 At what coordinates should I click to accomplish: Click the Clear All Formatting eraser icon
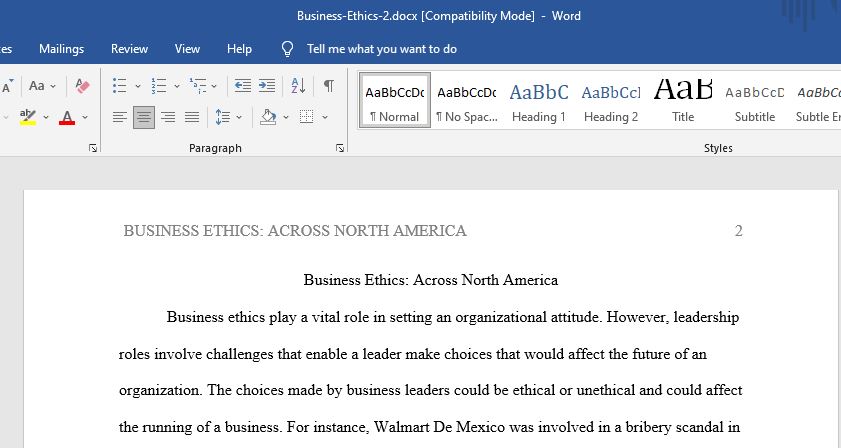tap(82, 86)
